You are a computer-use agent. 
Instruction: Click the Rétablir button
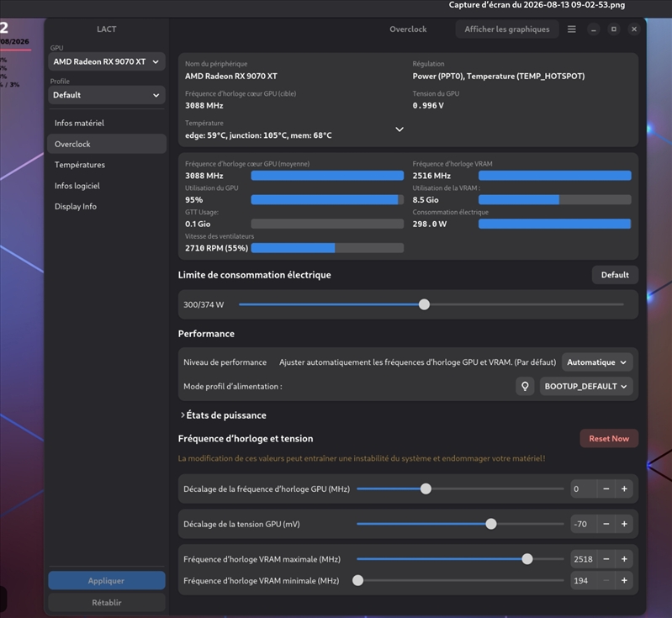pyautogui.click(x=106, y=603)
